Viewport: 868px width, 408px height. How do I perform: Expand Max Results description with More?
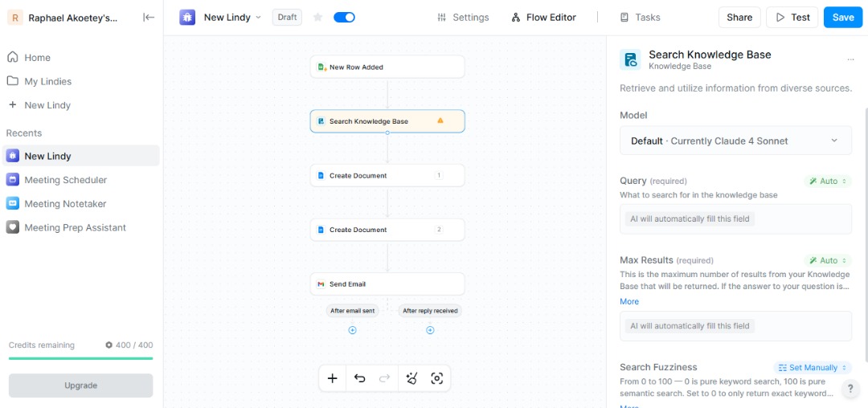pos(629,301)
